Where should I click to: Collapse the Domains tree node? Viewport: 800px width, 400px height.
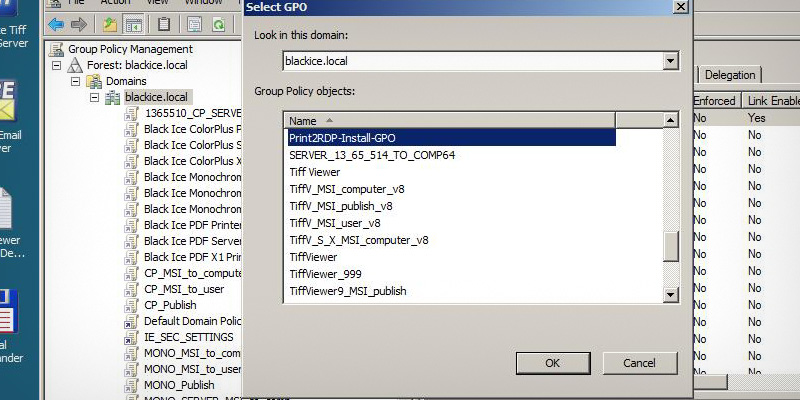click(77, 81)
